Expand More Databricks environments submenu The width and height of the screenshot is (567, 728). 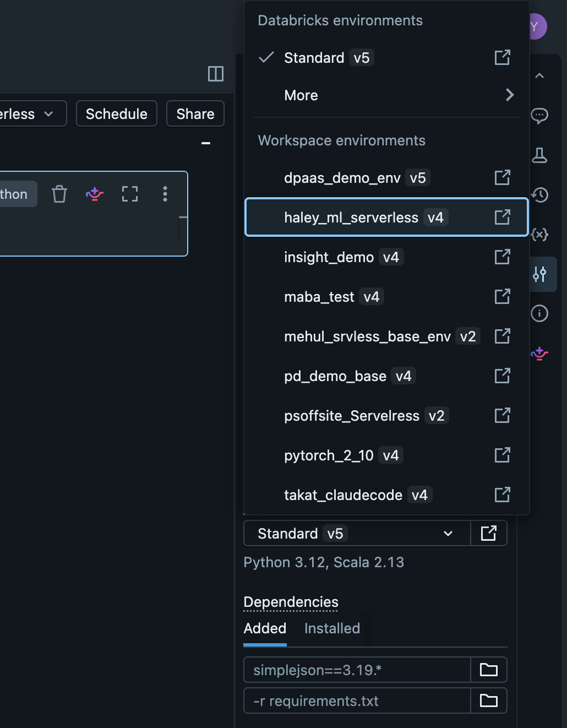point(386,95)
